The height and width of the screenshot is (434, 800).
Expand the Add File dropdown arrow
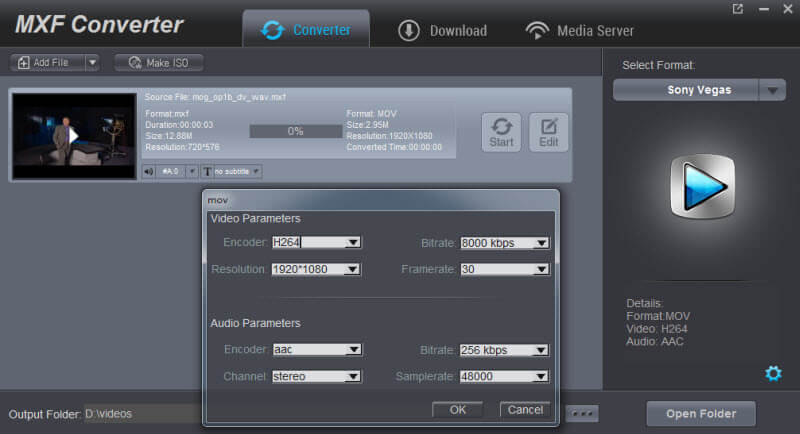[x=92, y=63]
